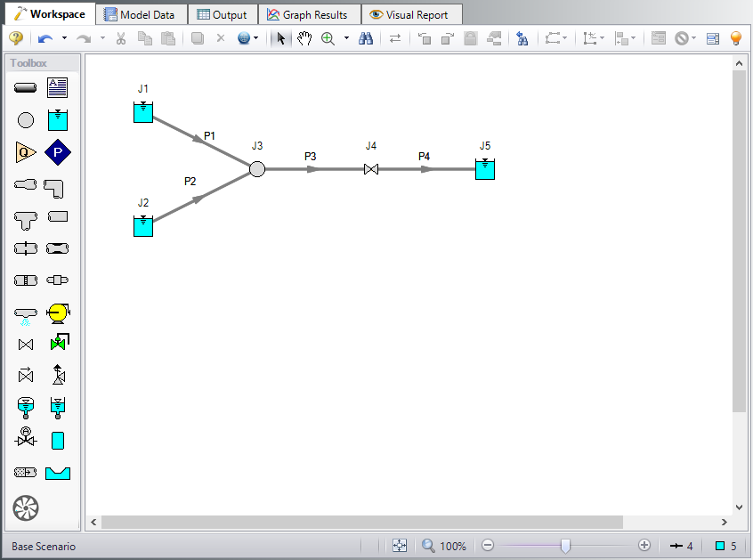
Task: Open the Undo dropdown arrow
Action: tap(64, 38)
